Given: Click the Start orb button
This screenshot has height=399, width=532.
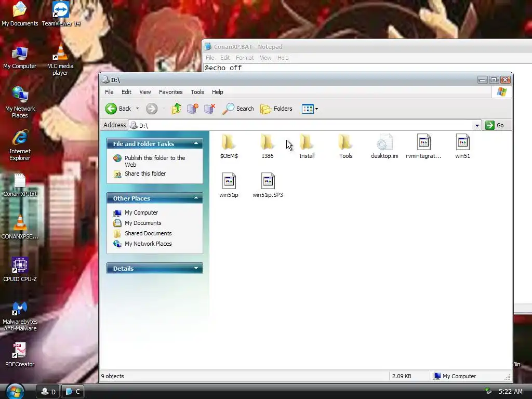Looking at the screenshot, I should pyautogui.click(x=15, y=392).
